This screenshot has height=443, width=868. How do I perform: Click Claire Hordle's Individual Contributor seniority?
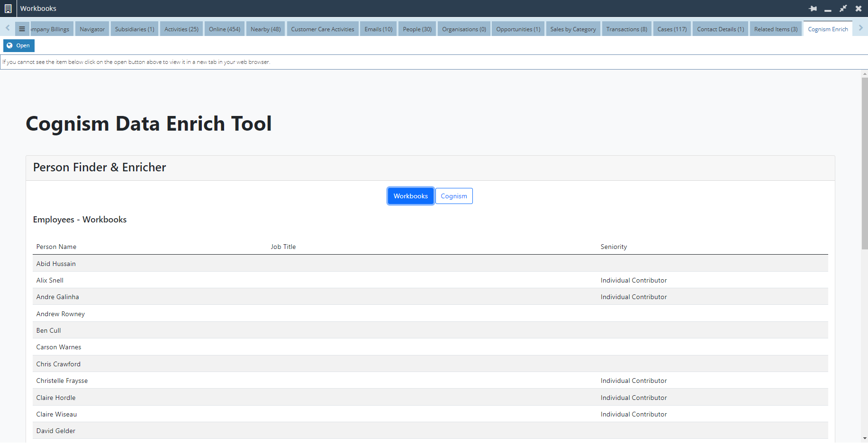(633, 398)
